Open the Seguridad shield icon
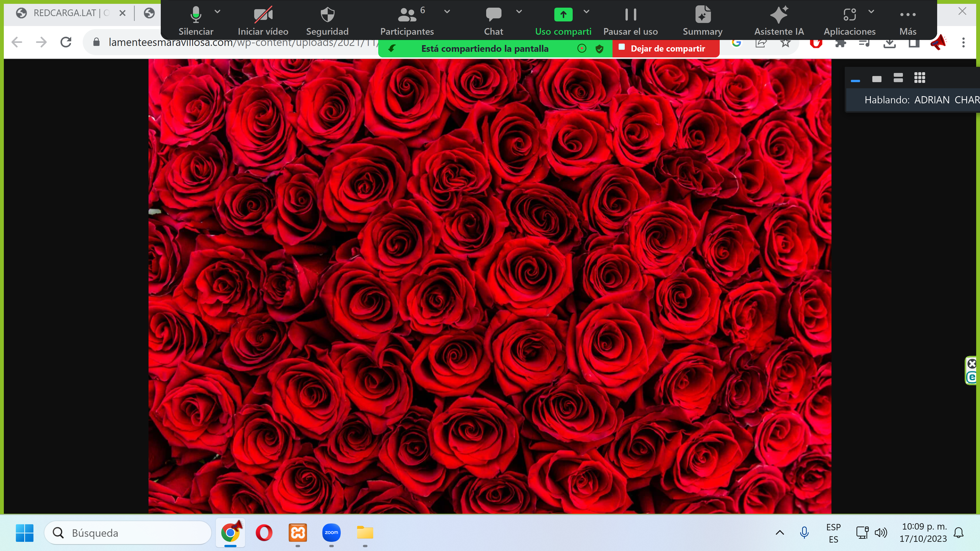The image size is (980, 551). pos(327,15)
